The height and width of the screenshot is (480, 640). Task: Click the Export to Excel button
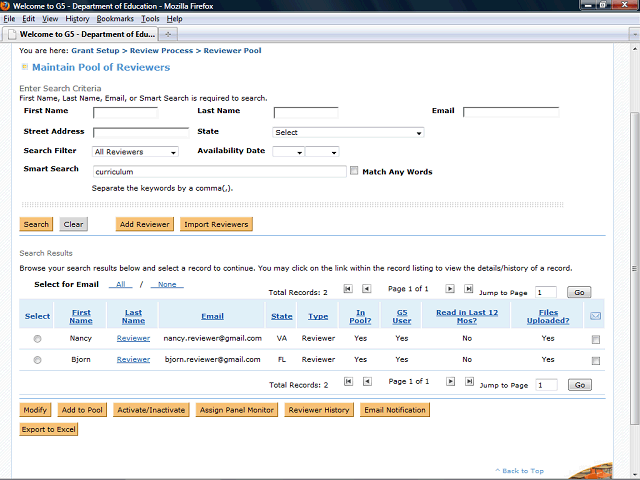click(49, 429)
